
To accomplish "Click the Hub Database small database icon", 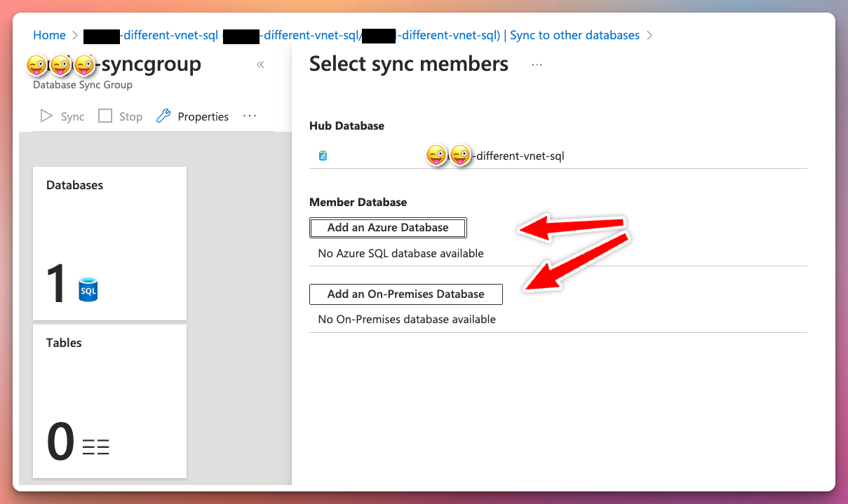I will [x=323, y=156].
